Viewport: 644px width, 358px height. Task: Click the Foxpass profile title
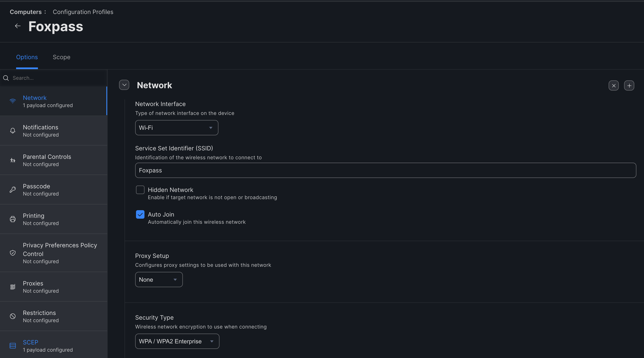(x=56, y=27)
